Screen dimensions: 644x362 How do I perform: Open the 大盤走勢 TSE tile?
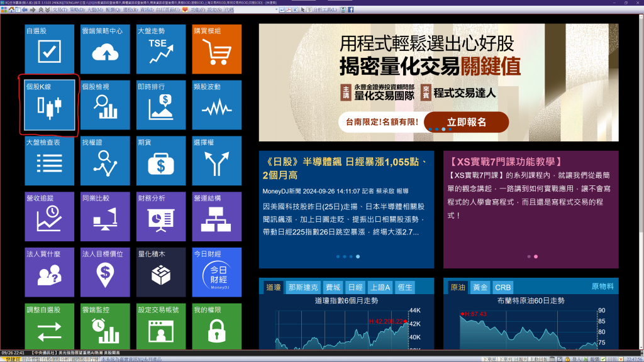(161, 49)
